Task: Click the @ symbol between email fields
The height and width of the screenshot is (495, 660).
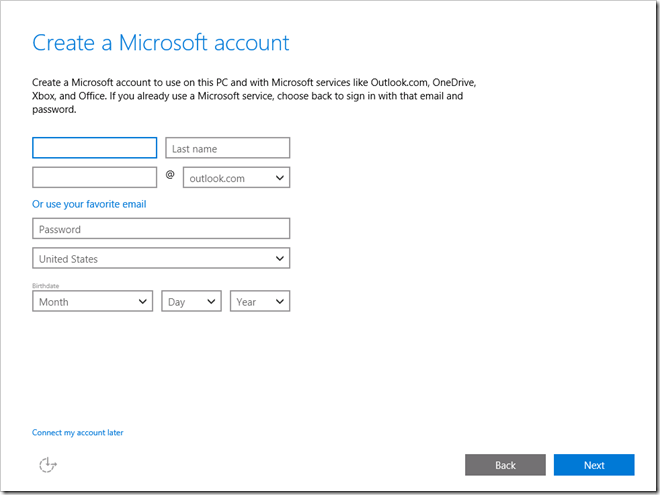Action: pyautogui.click(x=170, y=175)
